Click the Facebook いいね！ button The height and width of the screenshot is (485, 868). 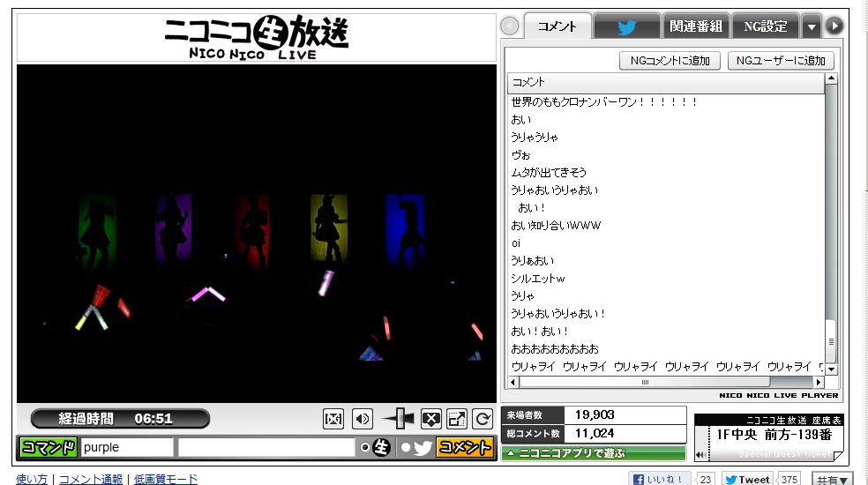(x=660, y=480)
